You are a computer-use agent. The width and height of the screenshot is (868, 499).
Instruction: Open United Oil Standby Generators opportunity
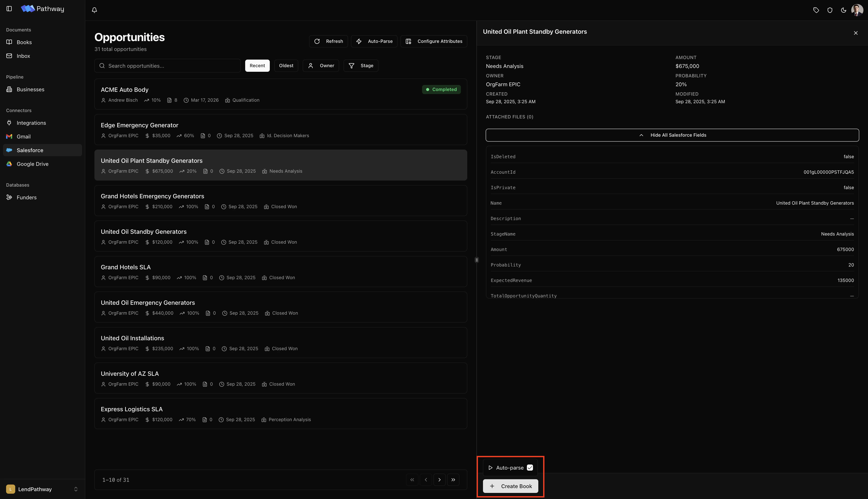click(280, 236)
